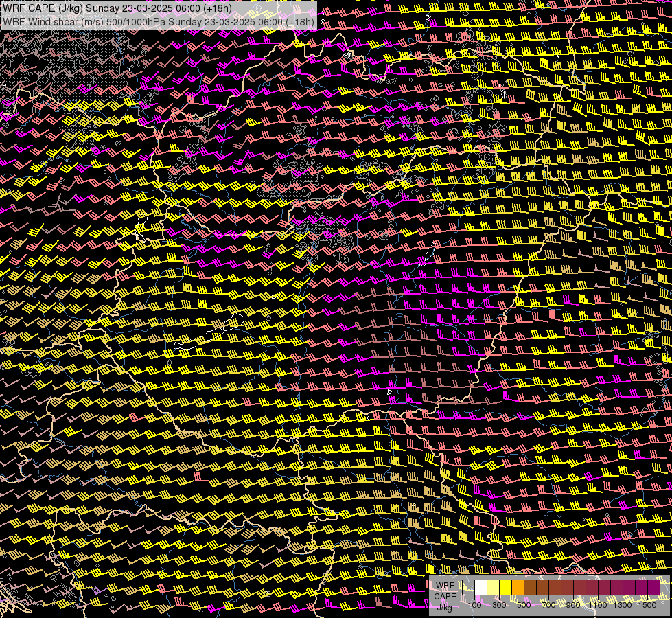Select the pale yellow CAPE legend swatch
Viewport: 672px width, 618px height.
click(x=494, y=588)
